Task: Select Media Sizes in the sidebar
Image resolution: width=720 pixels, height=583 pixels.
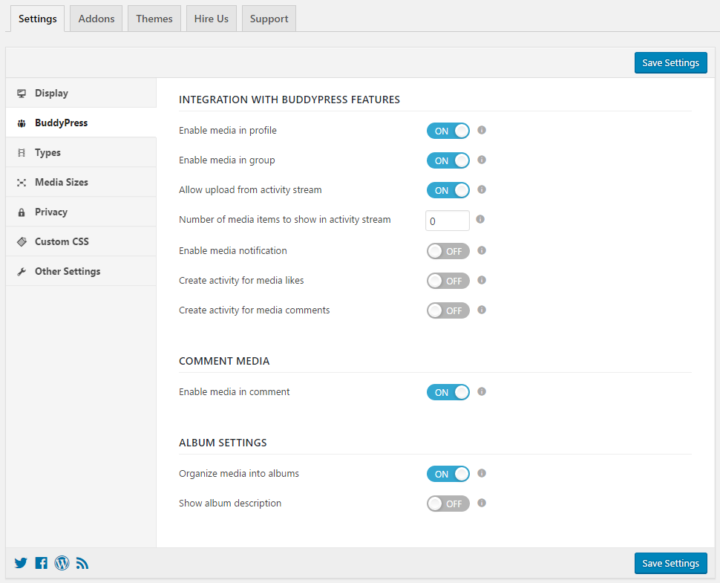Action: (61, 182)
